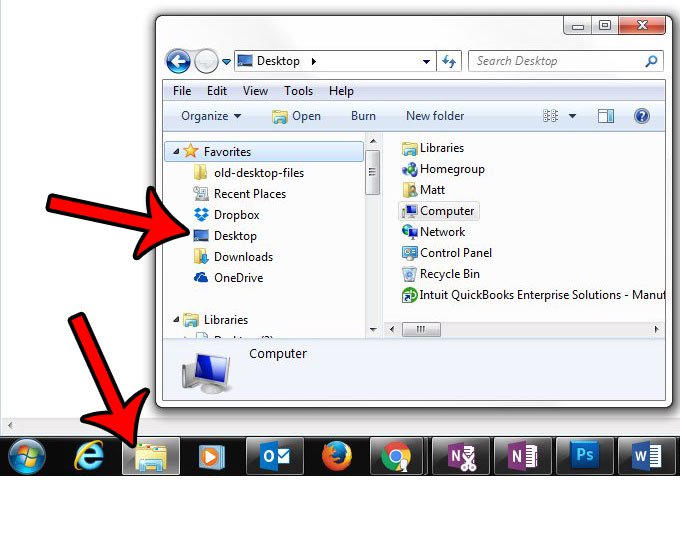Click the blue Help question mark icon

click(x=641, y=116)
